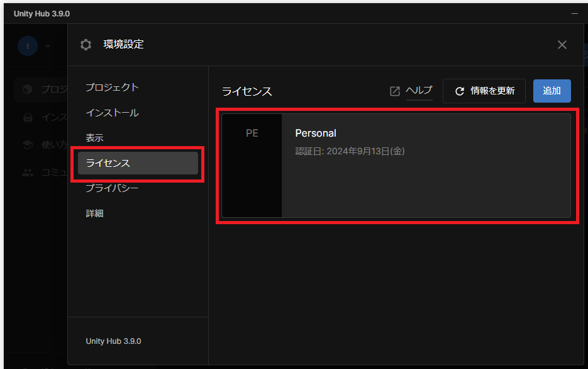Click the 環境設定 dialog title

click(123, 44)
